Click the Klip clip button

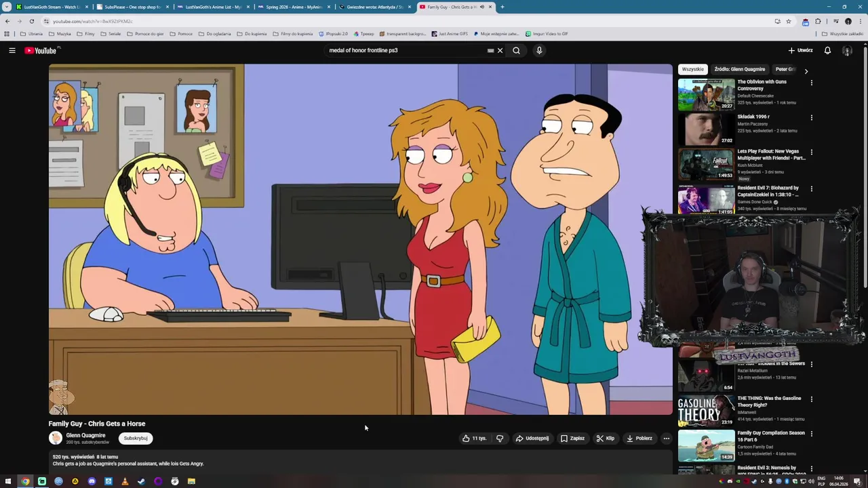[x=606, y=439]
